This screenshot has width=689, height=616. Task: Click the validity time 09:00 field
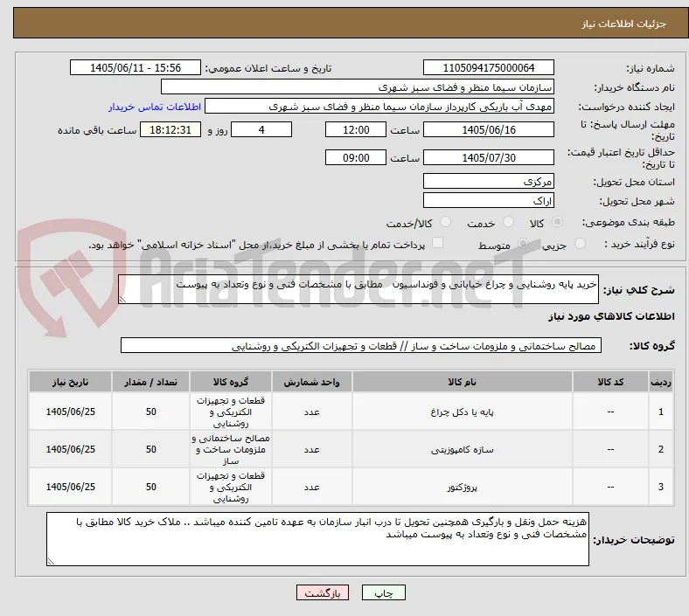(x=356, y=157)
